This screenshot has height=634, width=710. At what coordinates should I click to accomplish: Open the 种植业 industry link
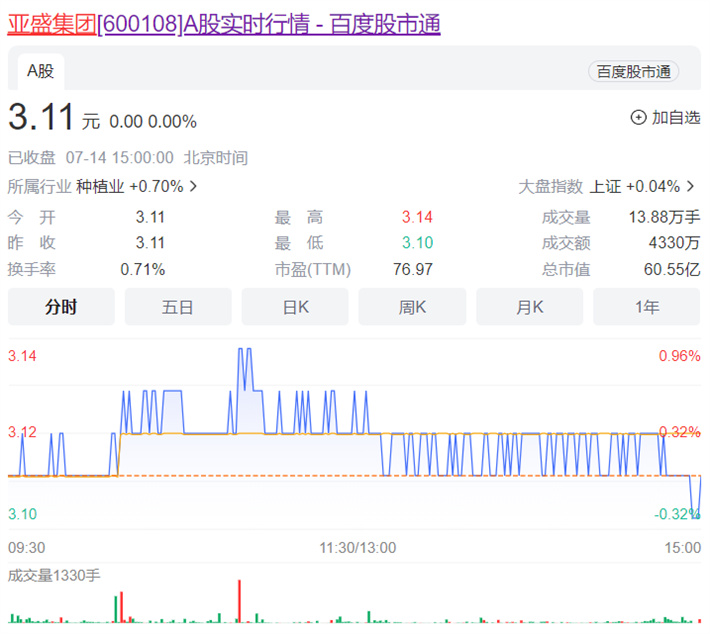(x=100, y=186)
